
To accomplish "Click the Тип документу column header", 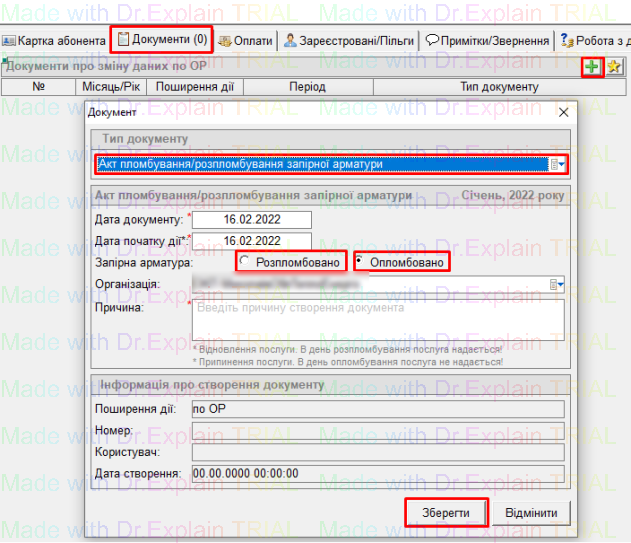I will point(499,87).
